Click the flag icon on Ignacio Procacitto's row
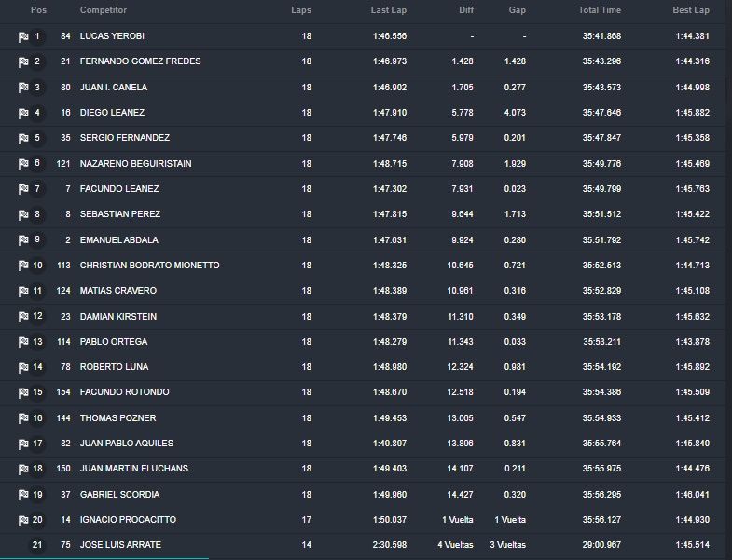 (23, 520)
